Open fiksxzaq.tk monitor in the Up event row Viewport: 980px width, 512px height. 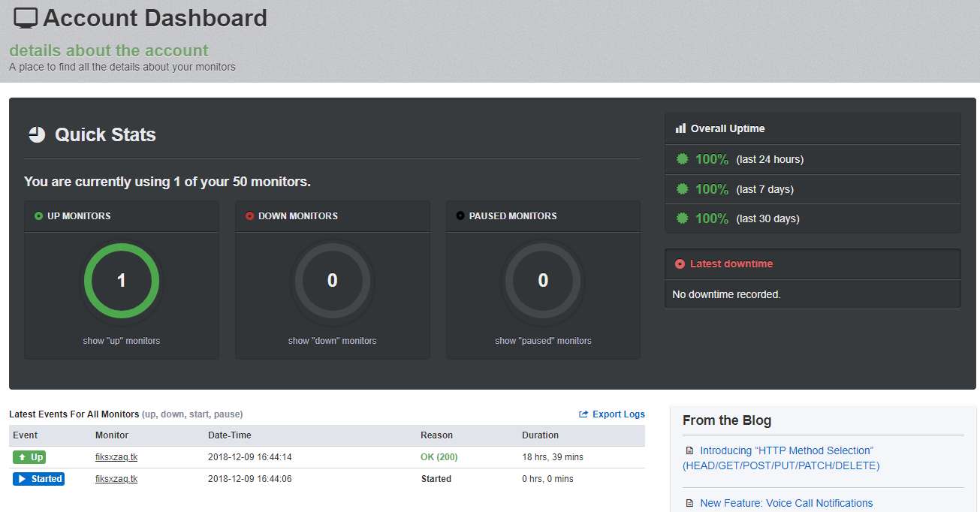pyautogui.click(x=116, y=457)
